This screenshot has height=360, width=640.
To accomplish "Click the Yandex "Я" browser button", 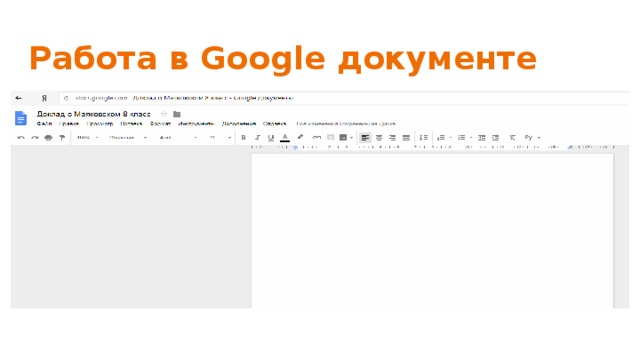I will (x=44, y=98).
